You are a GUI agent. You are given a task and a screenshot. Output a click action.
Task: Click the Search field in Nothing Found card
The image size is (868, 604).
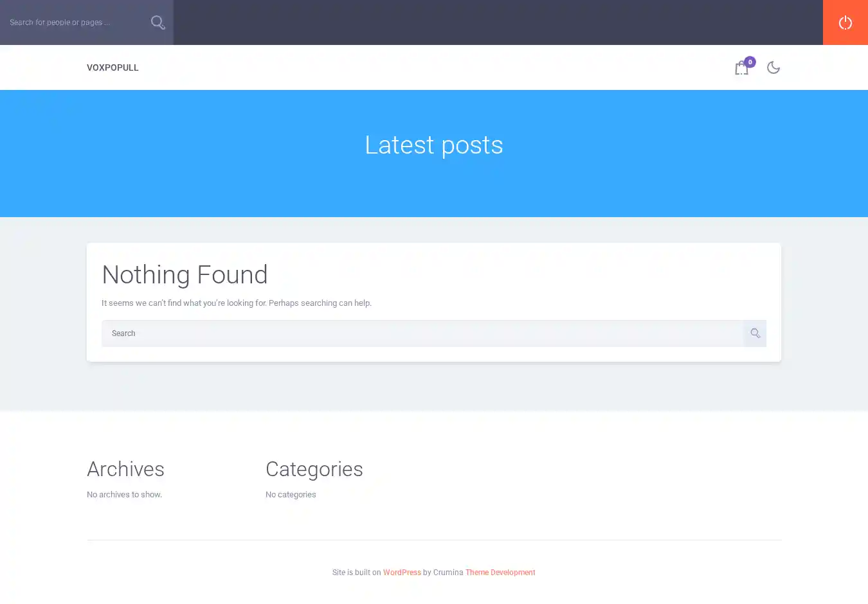tap(422, 333)
